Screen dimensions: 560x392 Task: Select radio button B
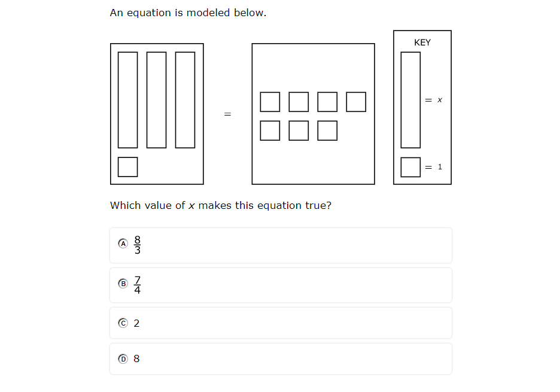pyautogui.click(x=123, y=284)
